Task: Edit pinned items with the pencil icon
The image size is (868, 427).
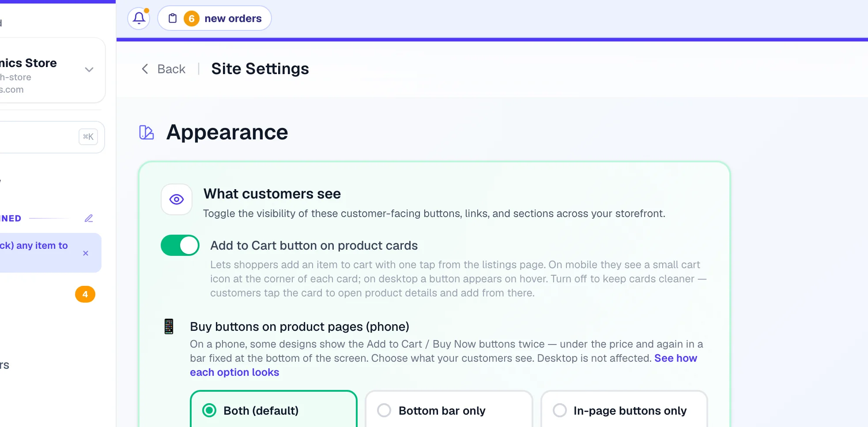Action: 89,218
